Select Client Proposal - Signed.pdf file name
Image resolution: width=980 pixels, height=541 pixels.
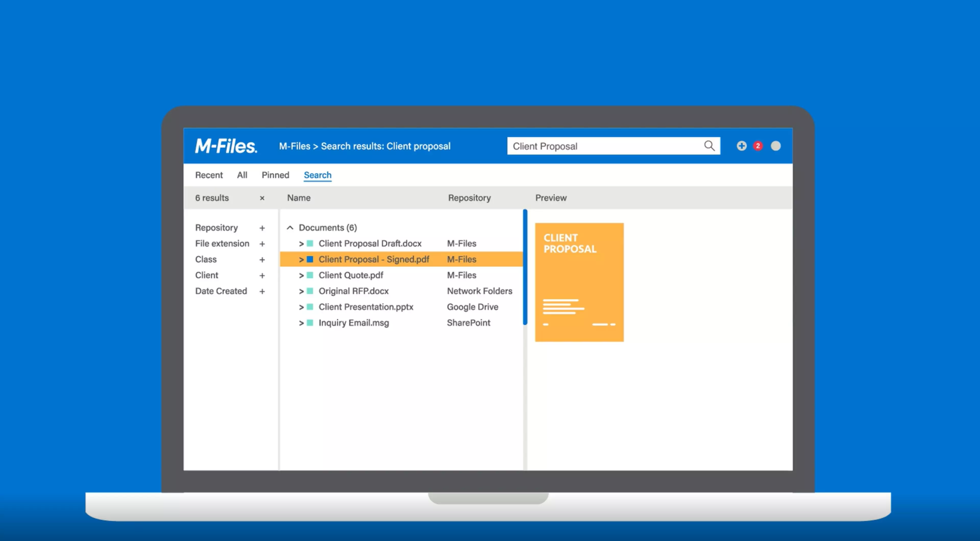point(374,259)
